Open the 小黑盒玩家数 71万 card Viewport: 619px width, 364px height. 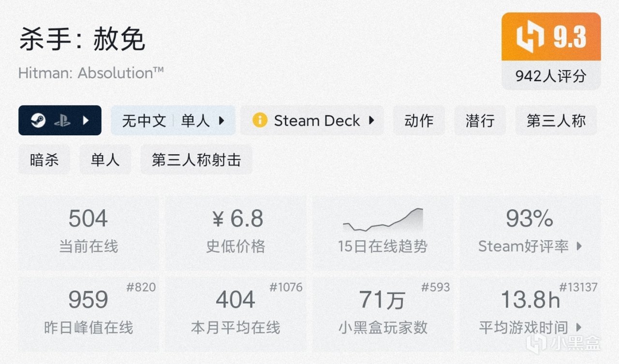383,313
